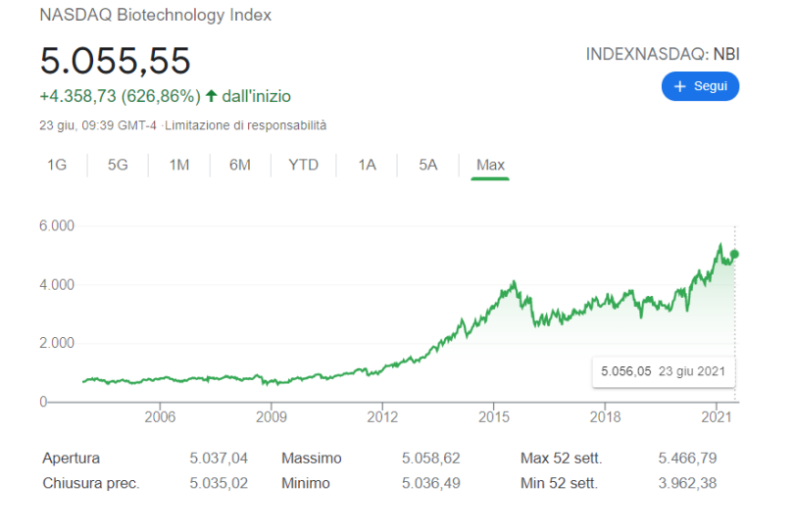Click the INDEXNASDAQ: NBI ticker label
Viewport: 795px width, 532px height.
click(x=663, y=54)
